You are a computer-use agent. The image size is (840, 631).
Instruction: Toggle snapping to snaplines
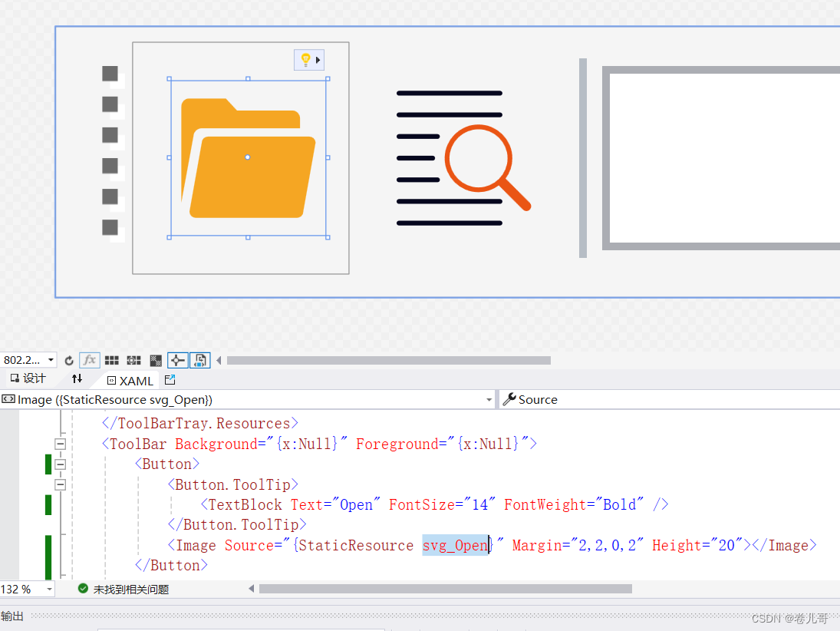click(x=177, y=360)
